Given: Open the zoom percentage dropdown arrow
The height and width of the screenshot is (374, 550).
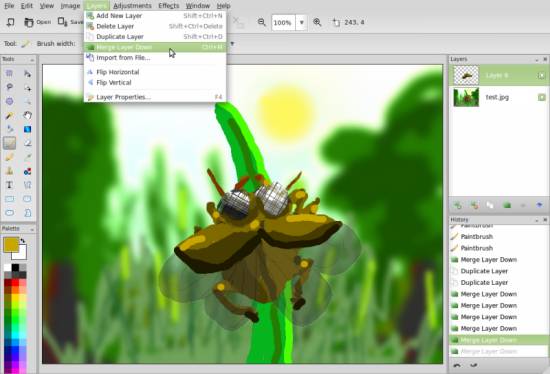Looking at the screenshot, I should pos(301,22).
